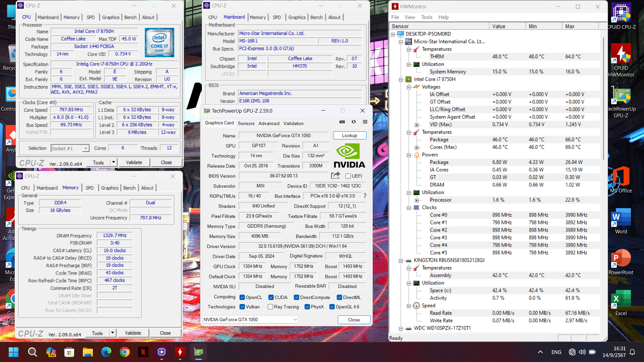644x362 pixels.
Task: Switch to CPU-Z taskbar icon
Action: coord(161,352)
